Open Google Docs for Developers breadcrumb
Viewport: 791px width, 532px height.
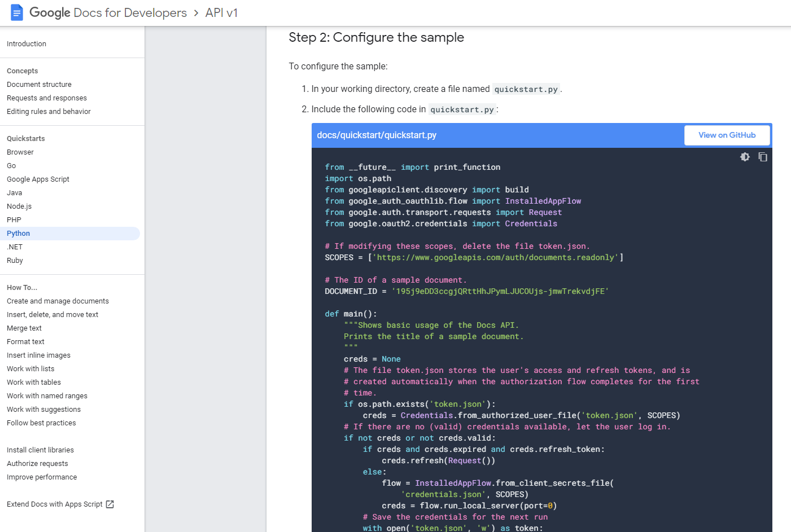tap(108, 12)
